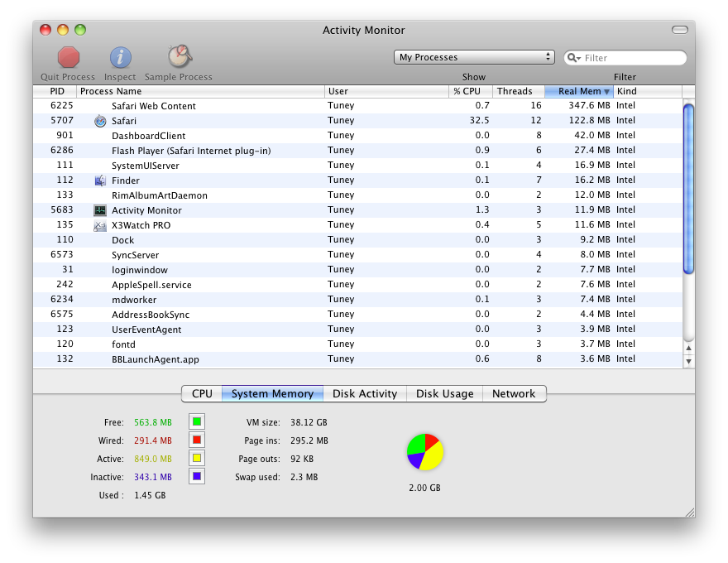Open the Inspect info icon
Screen dimensions: 728x563
(120, 58)
